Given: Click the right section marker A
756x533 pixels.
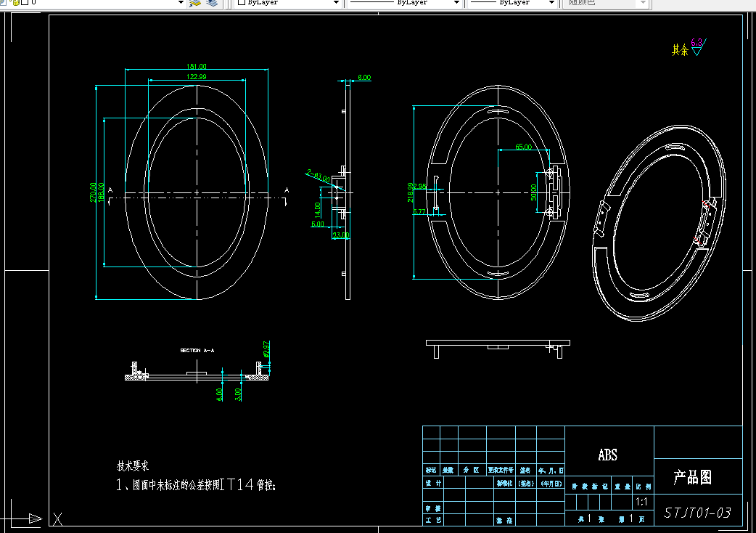Looking at the screenshot, I should click(287, 190).
